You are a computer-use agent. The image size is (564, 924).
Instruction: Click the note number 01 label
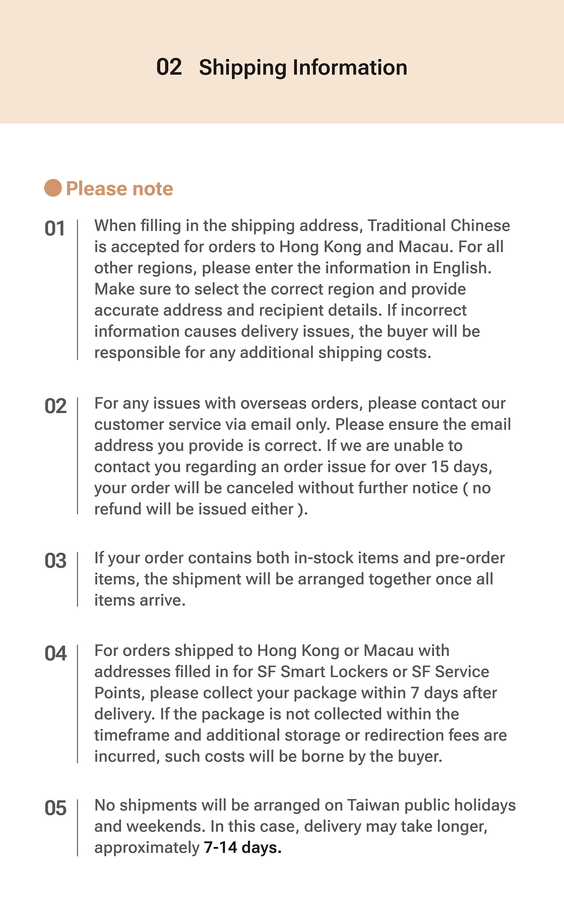(55, 228)
